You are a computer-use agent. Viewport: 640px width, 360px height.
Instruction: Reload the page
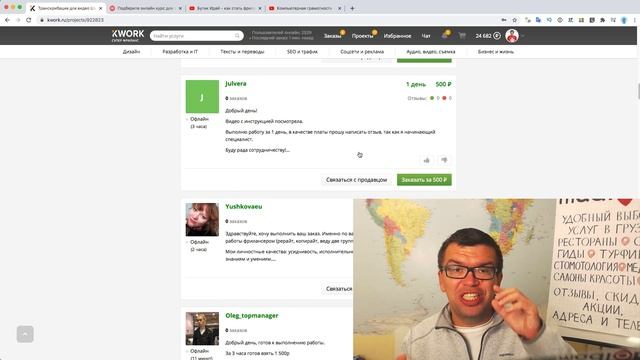click(x=29, y=20)
